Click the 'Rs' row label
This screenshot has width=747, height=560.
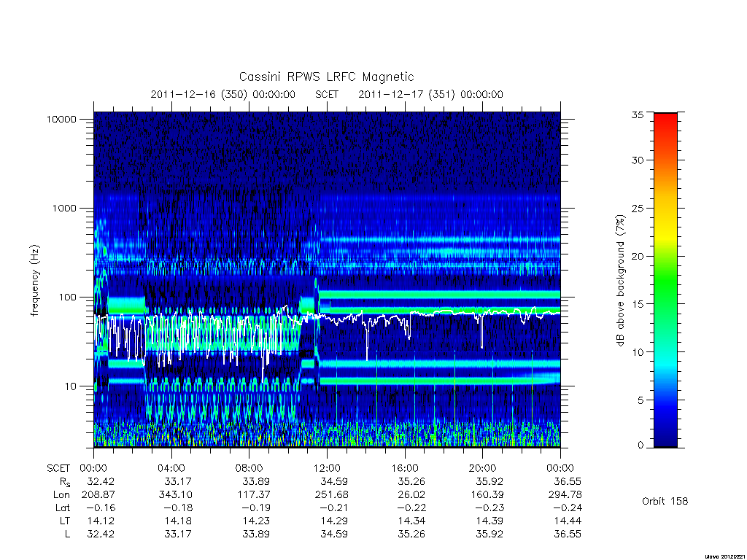tap(65, 483)
